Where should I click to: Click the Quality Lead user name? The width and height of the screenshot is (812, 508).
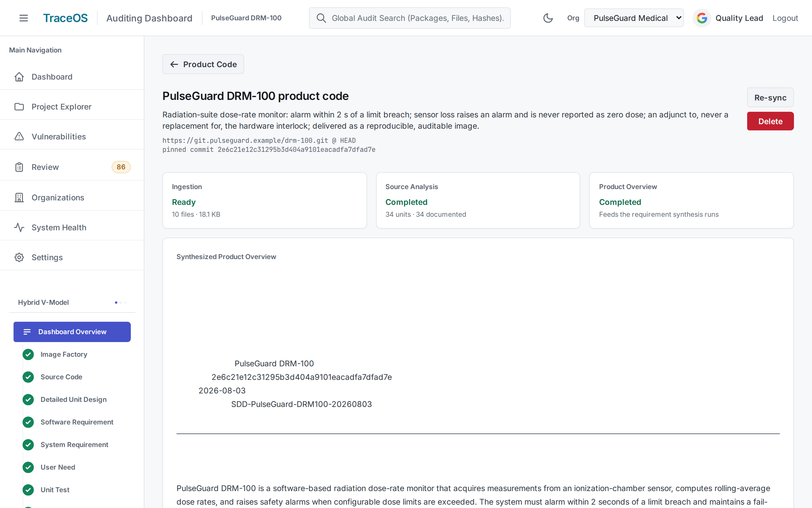click(x=739, y=18)
